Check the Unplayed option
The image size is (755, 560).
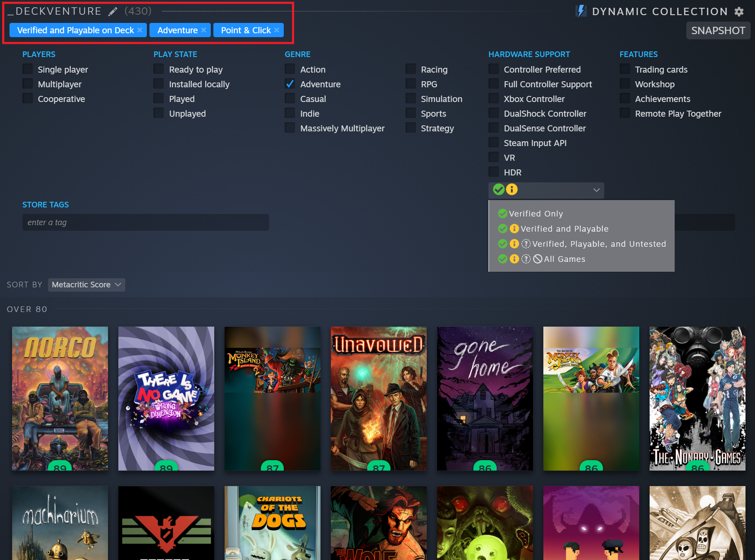coord(159,113)
